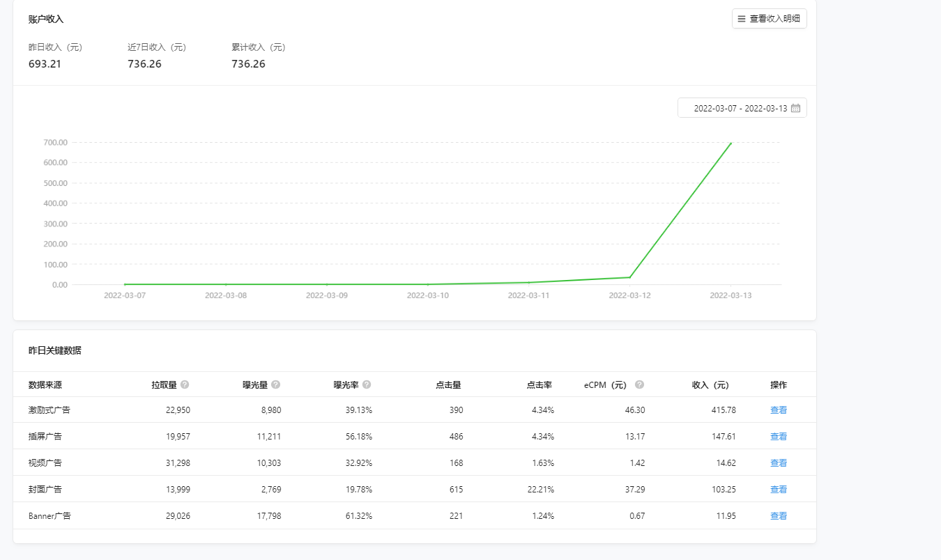The height and width of the screenshot is (560, 941).
Task: Click the 17,798 exposure count cell
Action: pos(269,516)
